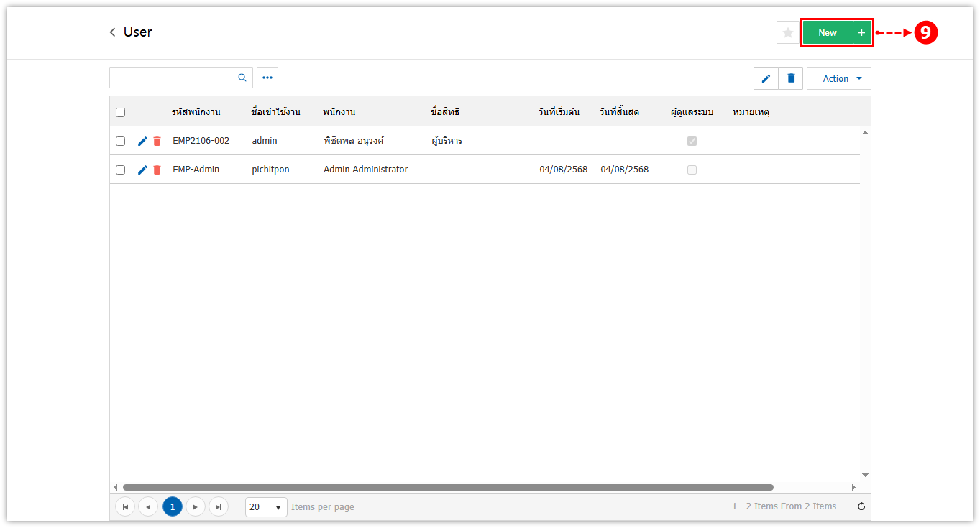The image size is (980, 528).
Task: Sort by the ชื่อเข้าใช้งาน column header
Action: pos(275,112)
